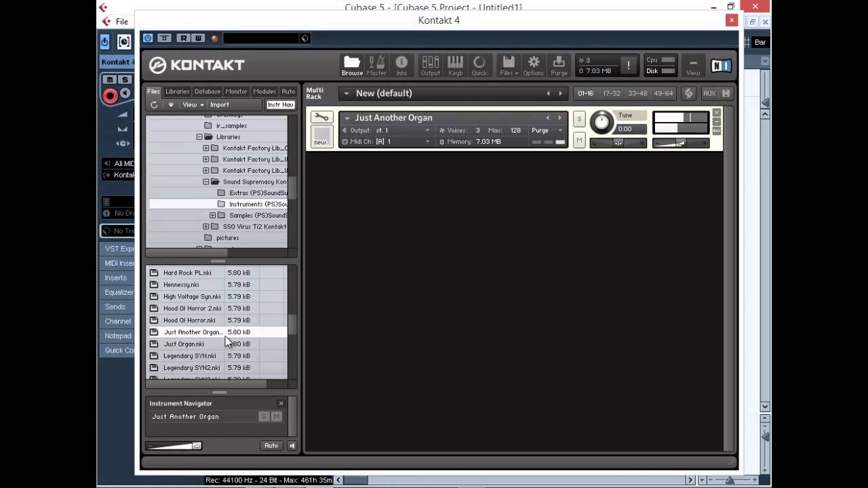The height and width of the screenshot is (488, 868).
Task: Click the speaker audition icon in browser
Action: click(292, 445)
